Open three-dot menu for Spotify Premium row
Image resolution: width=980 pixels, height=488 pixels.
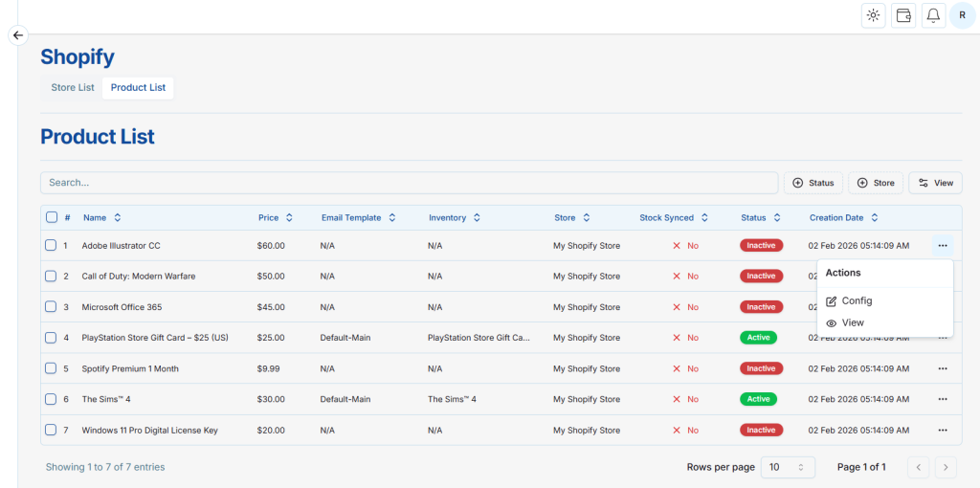click(943, 368)
